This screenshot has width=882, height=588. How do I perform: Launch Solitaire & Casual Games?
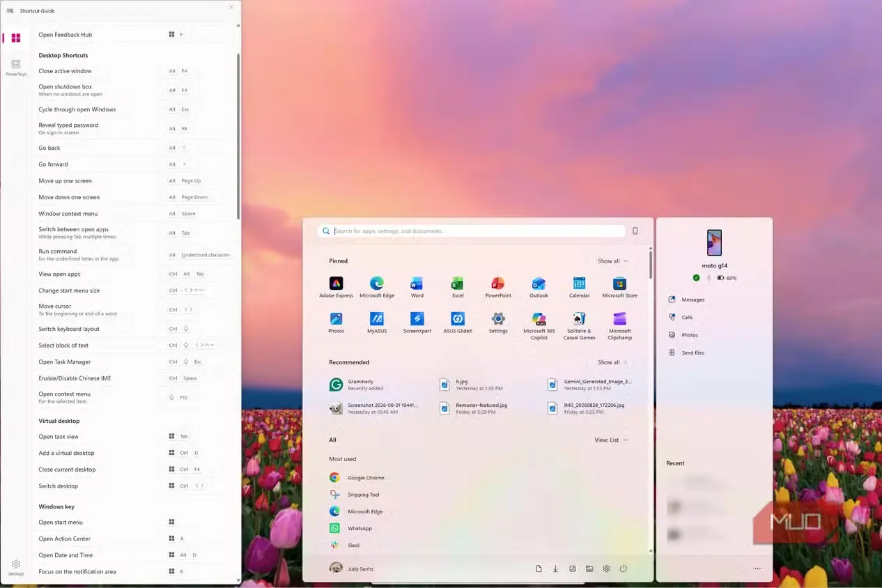coord(579,326)
